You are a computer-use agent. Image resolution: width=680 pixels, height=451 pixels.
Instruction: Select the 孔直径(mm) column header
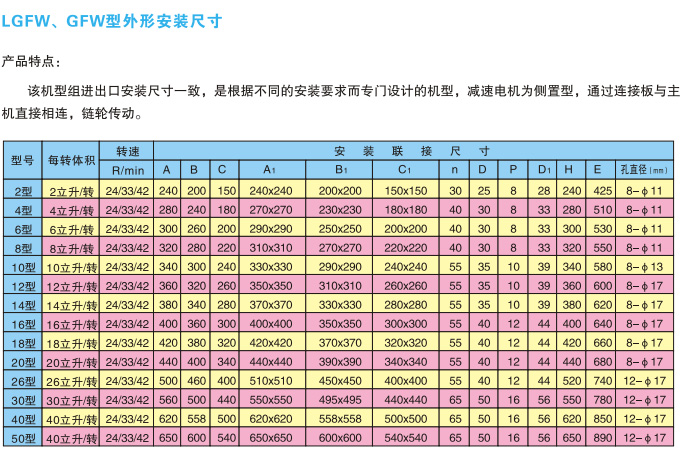click(x=643, y=169)
